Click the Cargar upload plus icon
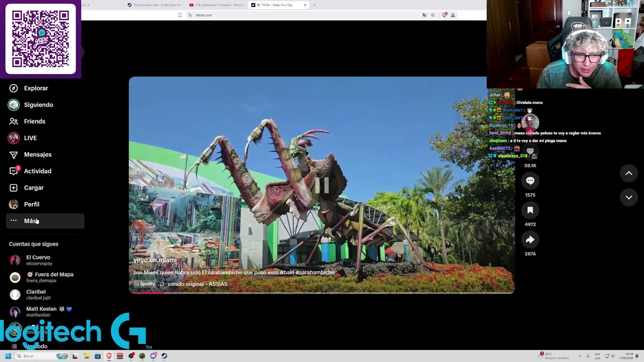This screenshot has height=362, width=644. [14, 188]
